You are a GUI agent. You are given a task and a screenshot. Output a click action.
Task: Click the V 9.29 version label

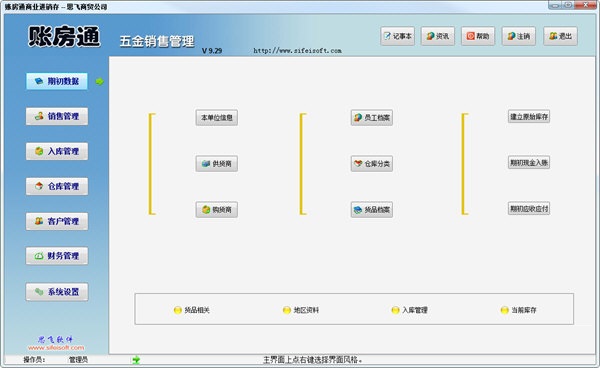tap(212, 50)
